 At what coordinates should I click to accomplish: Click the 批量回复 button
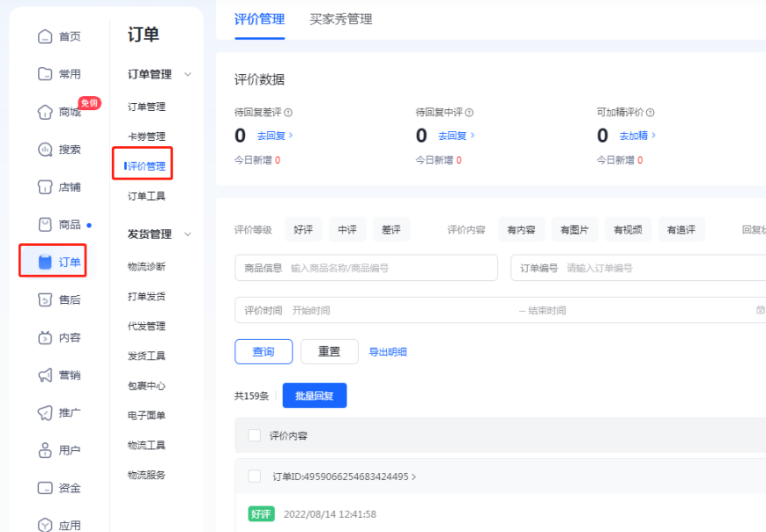314,395
